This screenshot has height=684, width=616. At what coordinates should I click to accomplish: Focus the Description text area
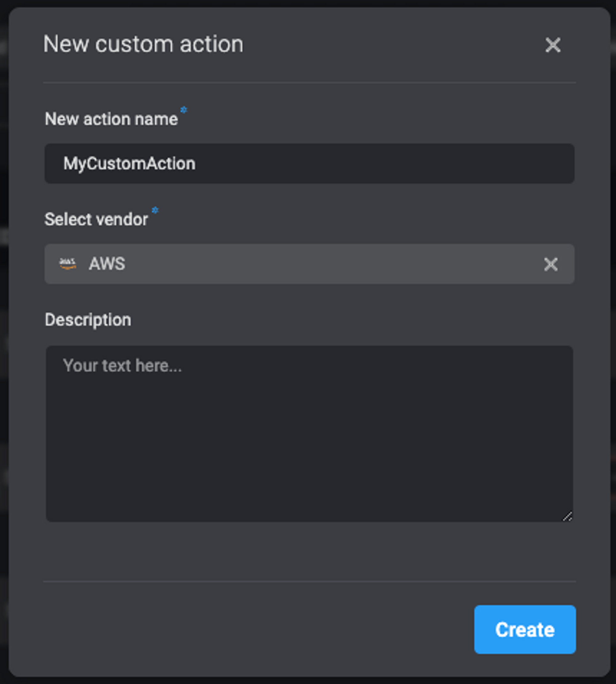click(x=309, y=434)
